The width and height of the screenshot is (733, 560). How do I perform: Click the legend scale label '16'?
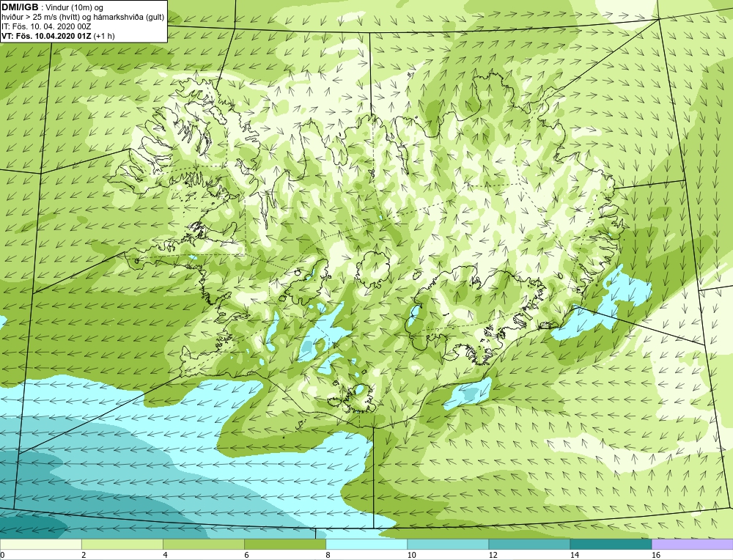pos(656,555)
